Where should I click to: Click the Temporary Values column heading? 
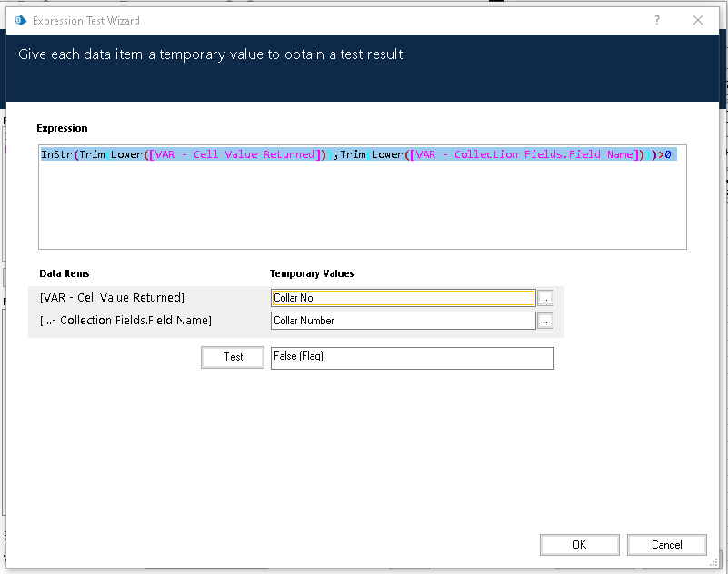(312, 273)
